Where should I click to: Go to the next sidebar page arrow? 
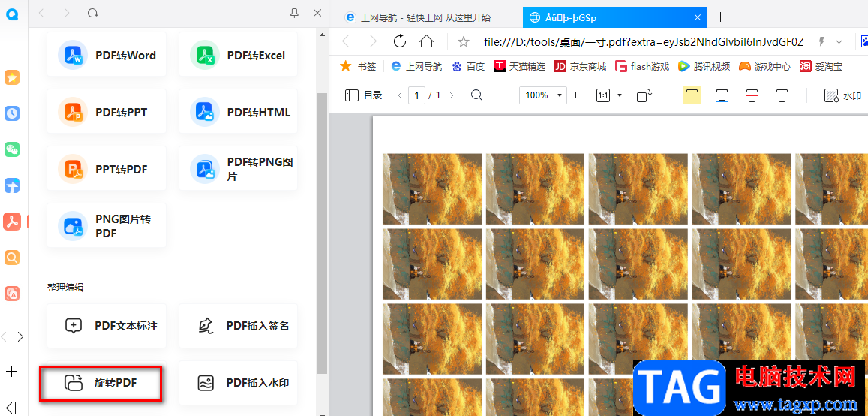[x=20, y=337]
